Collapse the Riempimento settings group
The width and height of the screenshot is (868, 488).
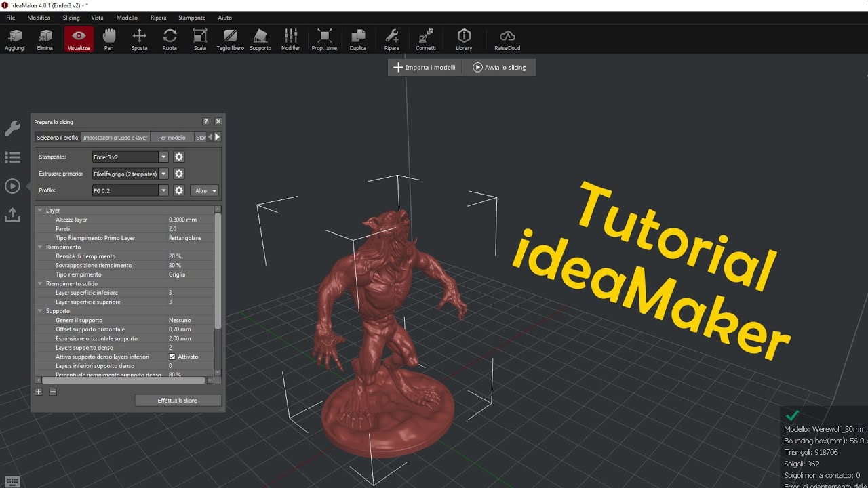tap(40, 247)
